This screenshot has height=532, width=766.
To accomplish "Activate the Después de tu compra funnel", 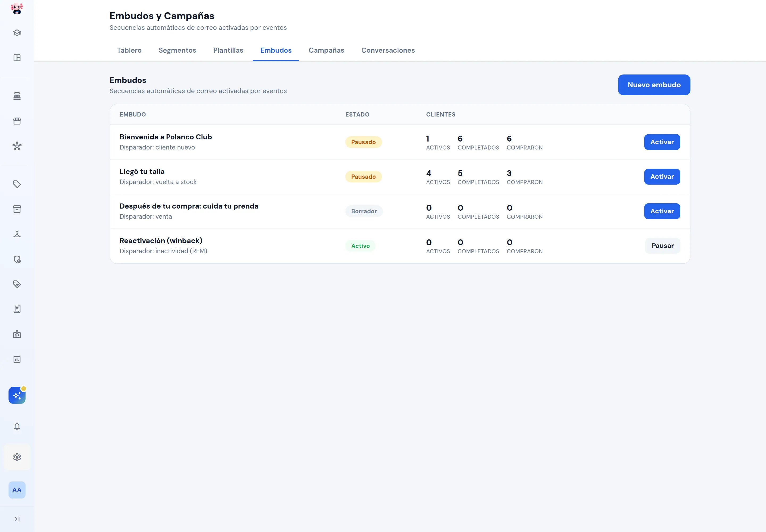I will point(662,211).
